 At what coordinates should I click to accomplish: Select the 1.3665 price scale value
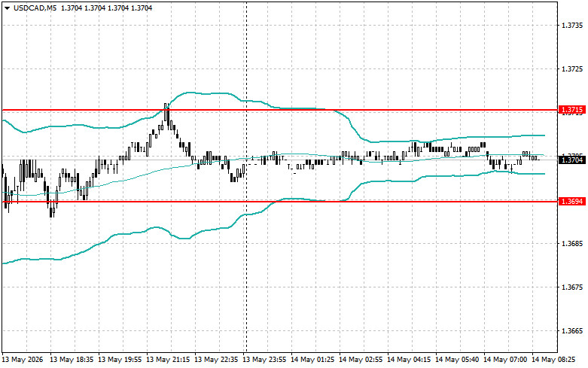[x=572, y=331]
